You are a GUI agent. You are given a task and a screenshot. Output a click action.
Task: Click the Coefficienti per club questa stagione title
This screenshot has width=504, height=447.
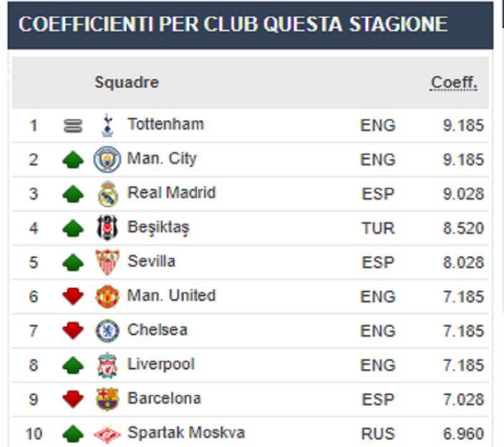(x=233, y=25)
